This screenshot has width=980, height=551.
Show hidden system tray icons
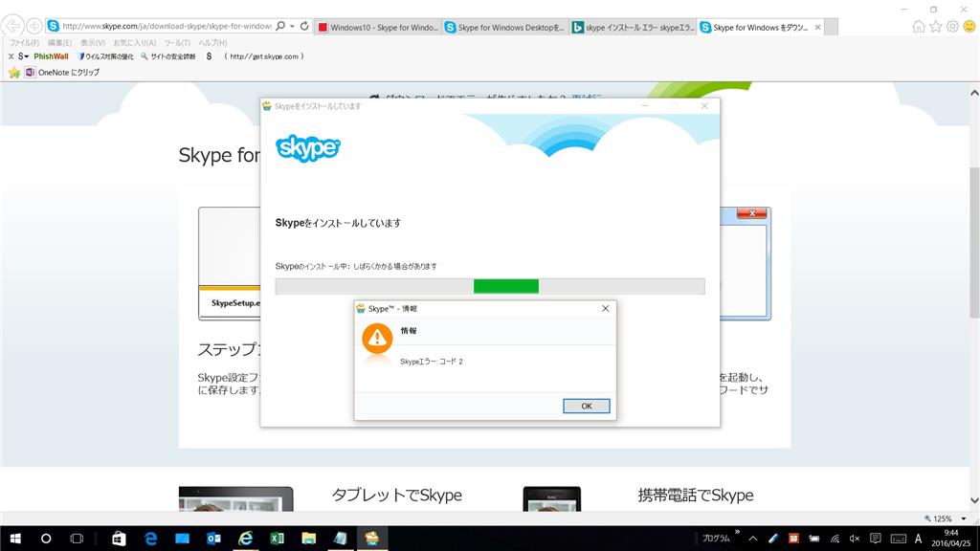click(x=753, y=539)
